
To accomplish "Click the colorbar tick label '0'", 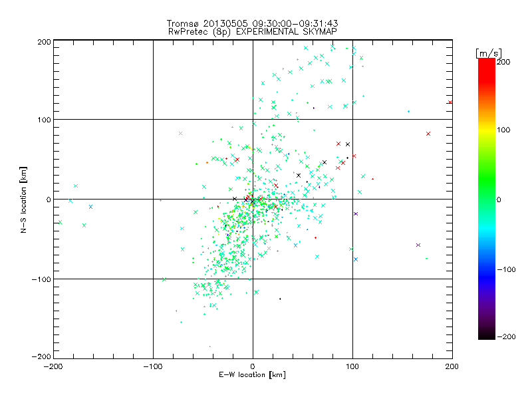I will [x=499, y=199].
